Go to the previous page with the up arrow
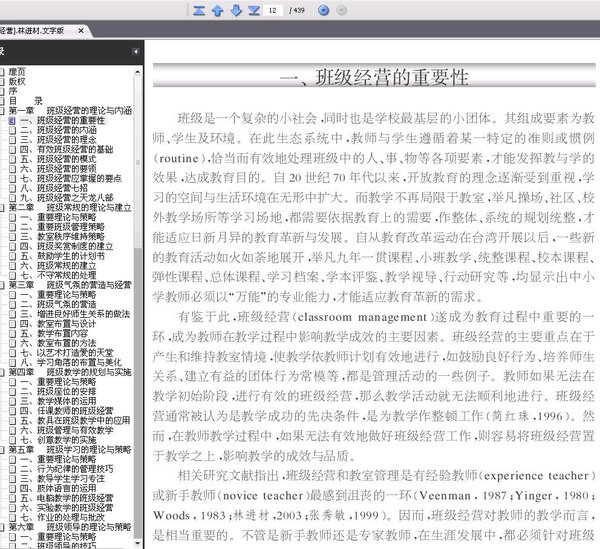The height and width of the screenshot is (549, 600). [x=217, y=10]
